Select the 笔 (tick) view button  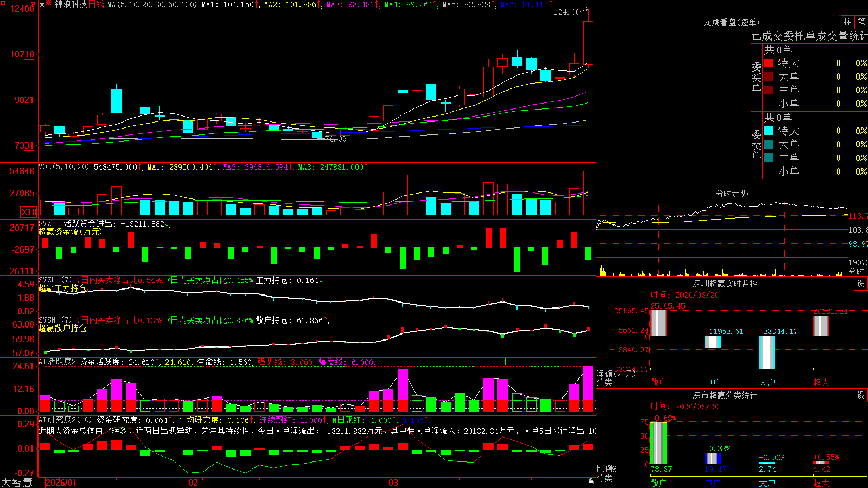click(x=861, y=22)
